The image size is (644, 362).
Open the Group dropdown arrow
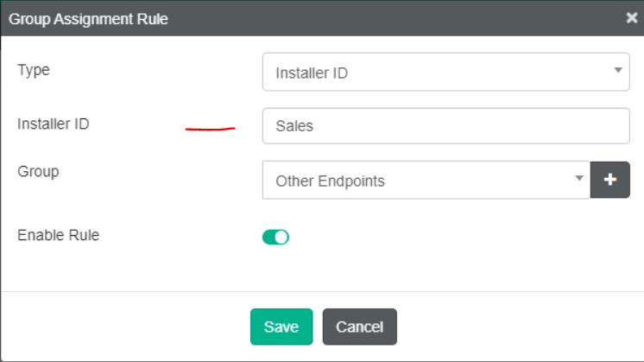point(578,178)
